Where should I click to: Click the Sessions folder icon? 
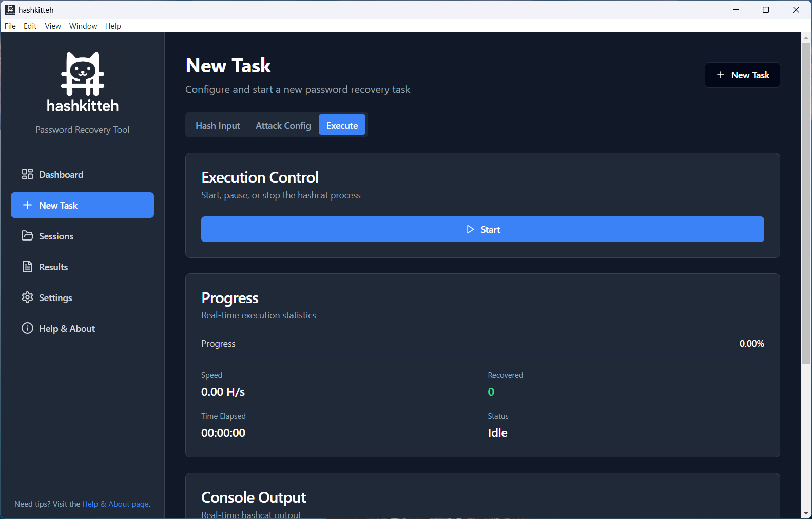[x=27, y=236]
